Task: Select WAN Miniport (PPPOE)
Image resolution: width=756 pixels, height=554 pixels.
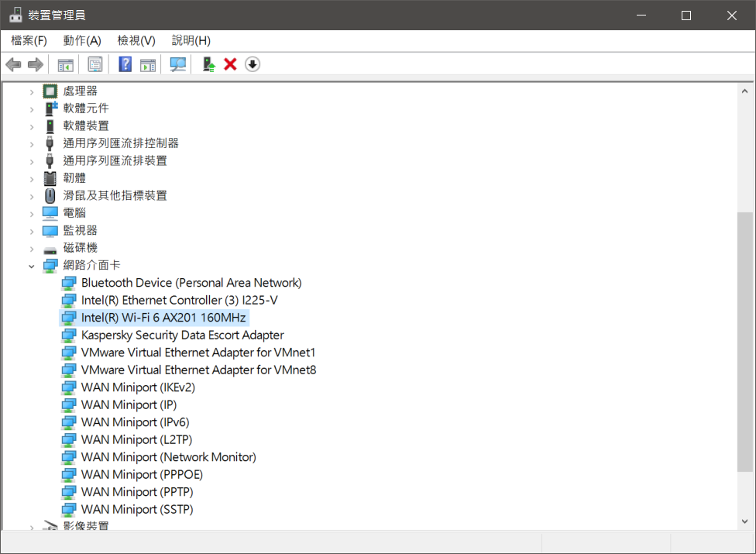Action: pos(142,474)
